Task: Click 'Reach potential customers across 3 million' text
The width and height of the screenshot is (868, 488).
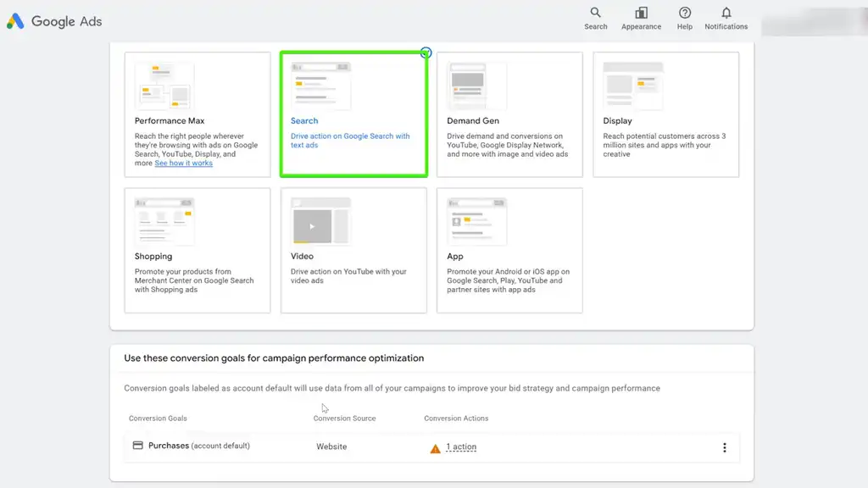Action: [x=665, y=145]
